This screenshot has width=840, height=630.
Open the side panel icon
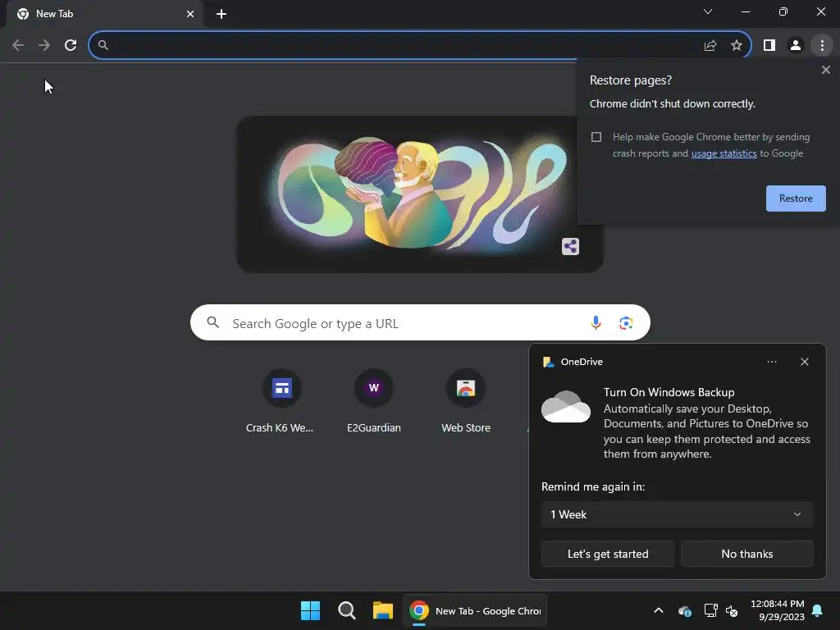click(769, 46)
